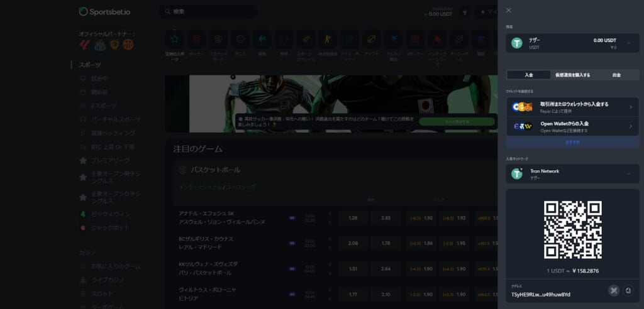Copy the deposit address with the copy icon
The image size is (644, 309).
(628, 291)
